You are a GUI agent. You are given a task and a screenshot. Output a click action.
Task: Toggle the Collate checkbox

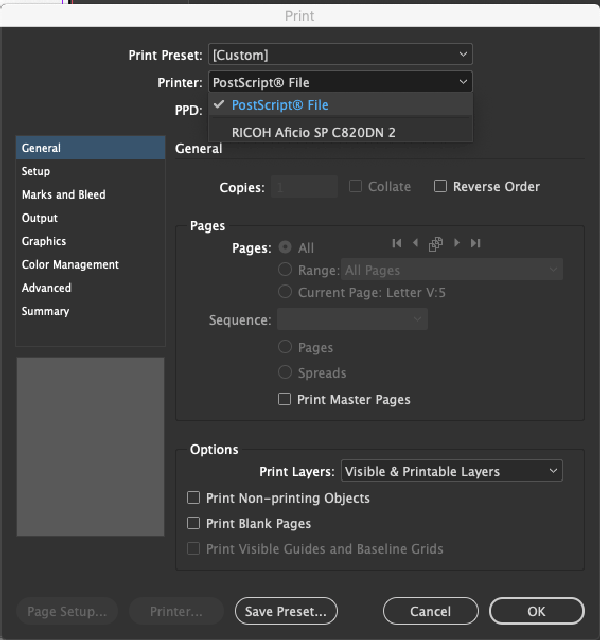pos(355,186)
